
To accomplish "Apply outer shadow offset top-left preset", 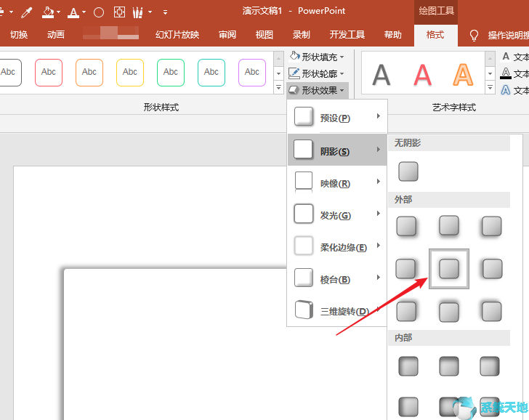I will tap(491, 311).
